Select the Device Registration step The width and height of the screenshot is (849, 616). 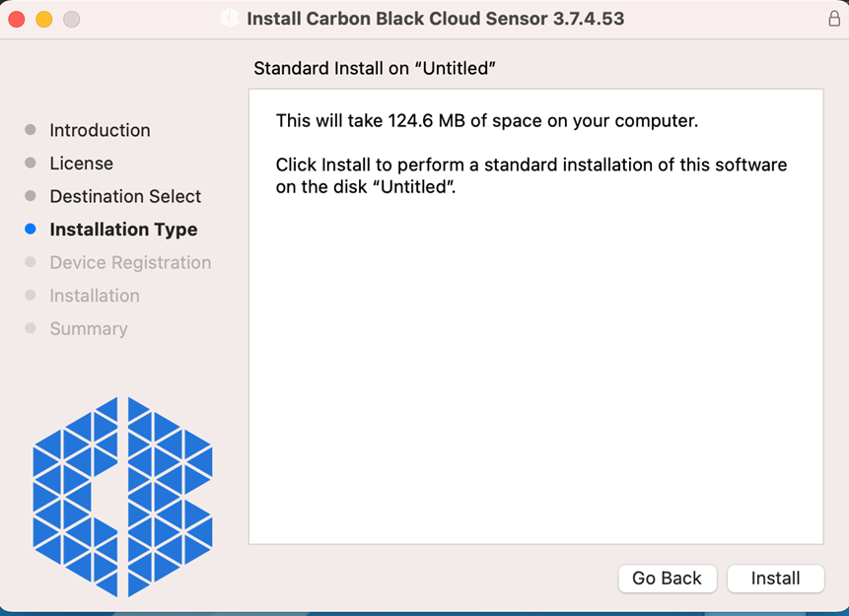point(129,262)
